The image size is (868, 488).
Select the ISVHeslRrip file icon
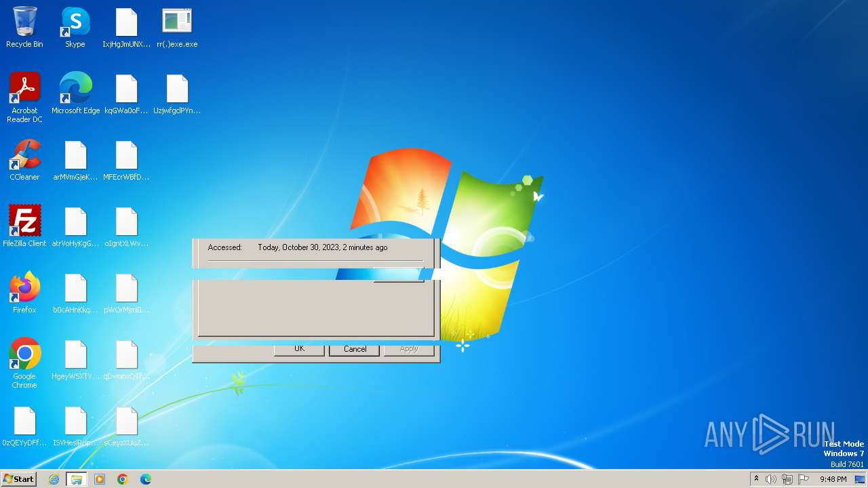point(75,427)
